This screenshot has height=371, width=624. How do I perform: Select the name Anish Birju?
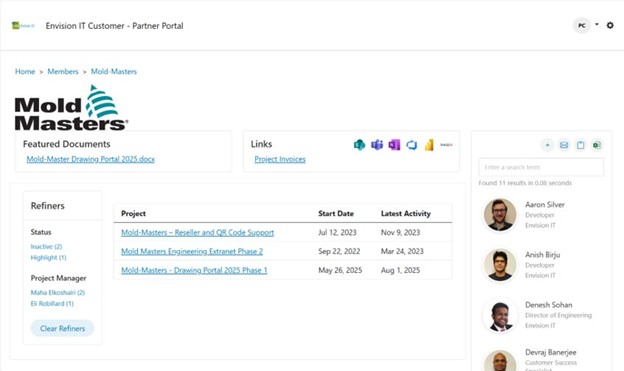click(x=542, y=255)
